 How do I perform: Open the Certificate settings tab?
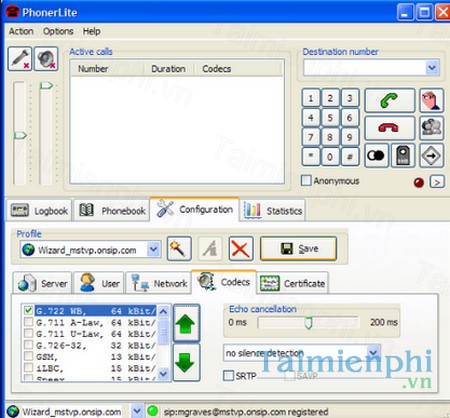point(292,283)
